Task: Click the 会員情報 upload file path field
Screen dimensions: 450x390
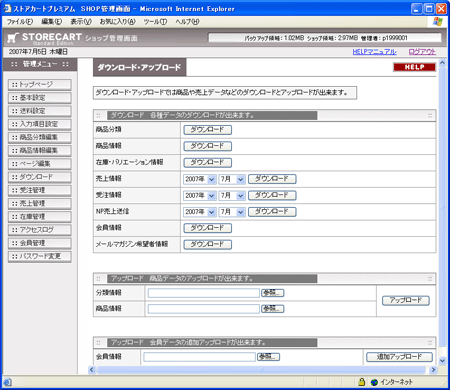Action: [199, 357]
